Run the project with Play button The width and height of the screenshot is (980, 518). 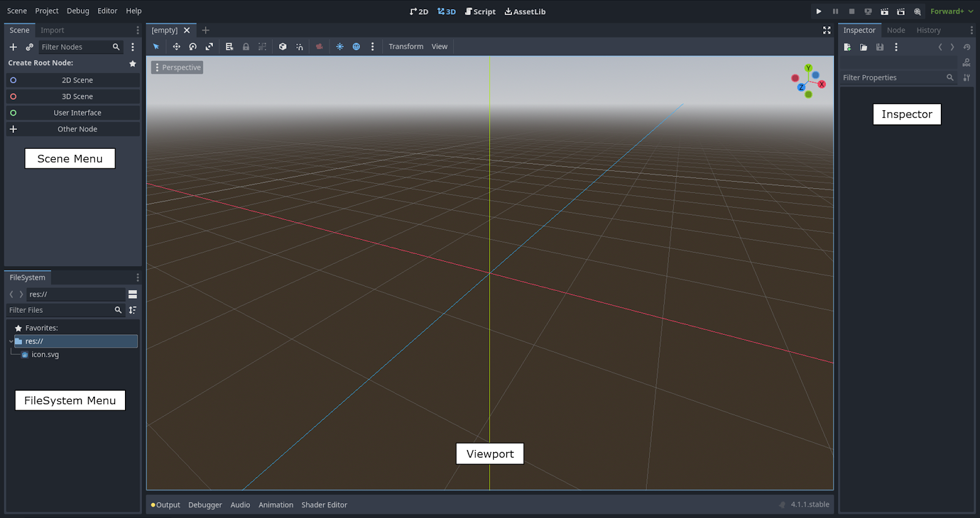tap(819, 12)
